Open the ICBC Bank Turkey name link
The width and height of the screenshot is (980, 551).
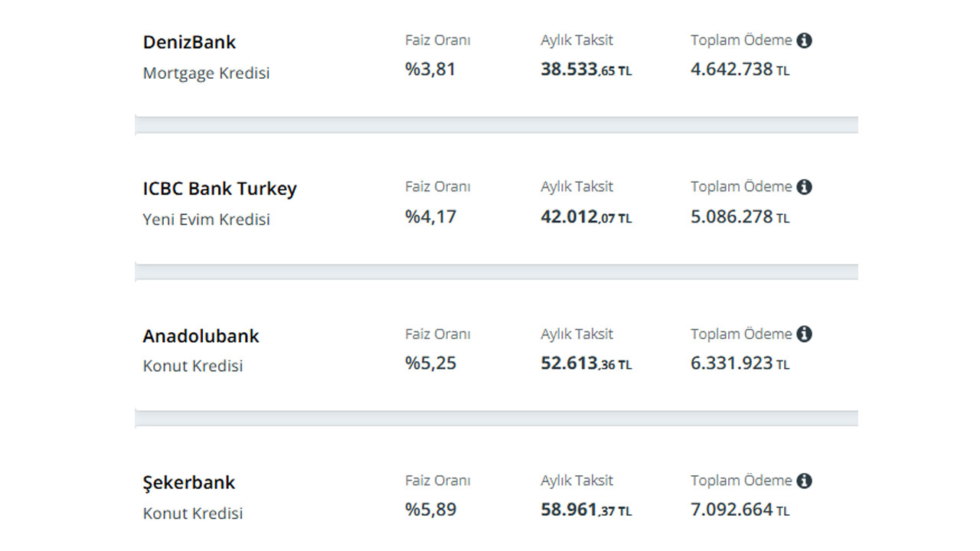[x=220, y=189]
